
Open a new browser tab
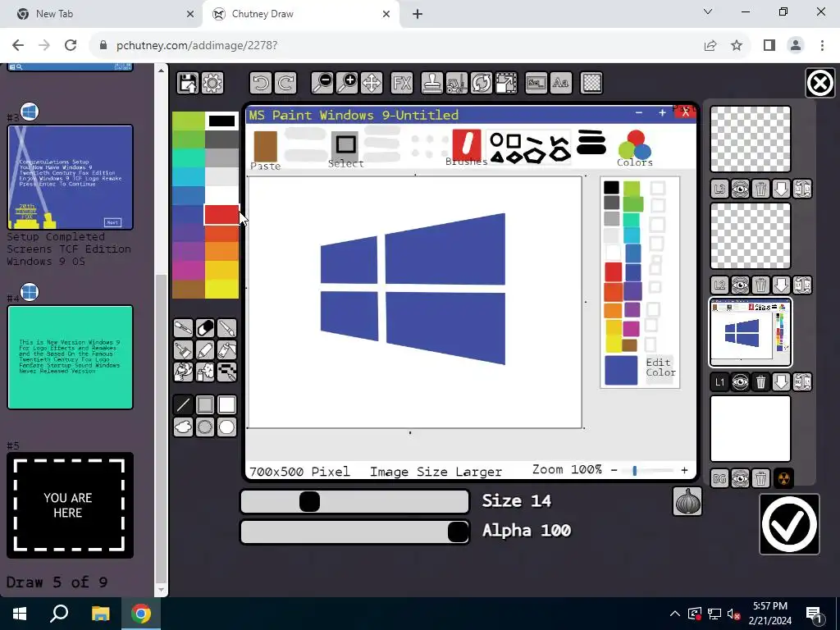pyautogui.click(x=418, y=14)
